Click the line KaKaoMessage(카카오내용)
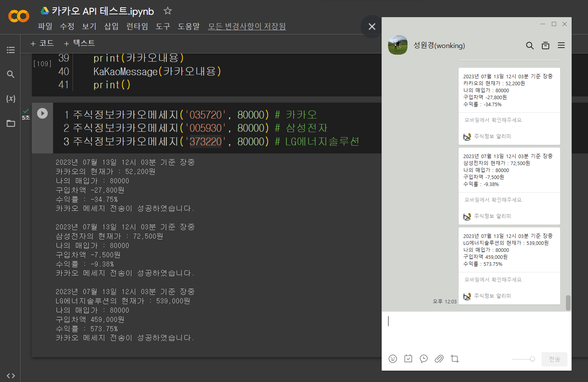This screenshot has width=588, height=382. tap(157, 71)
